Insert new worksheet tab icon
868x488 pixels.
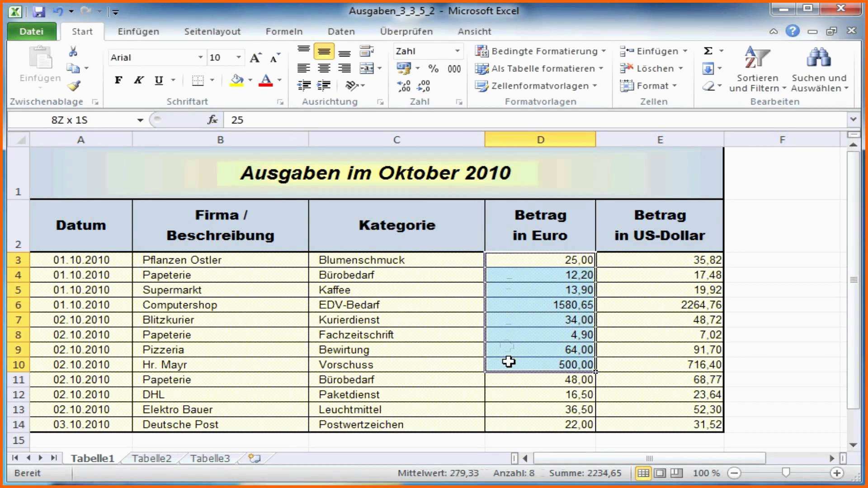pyautogui.click(x=255, y=458)
